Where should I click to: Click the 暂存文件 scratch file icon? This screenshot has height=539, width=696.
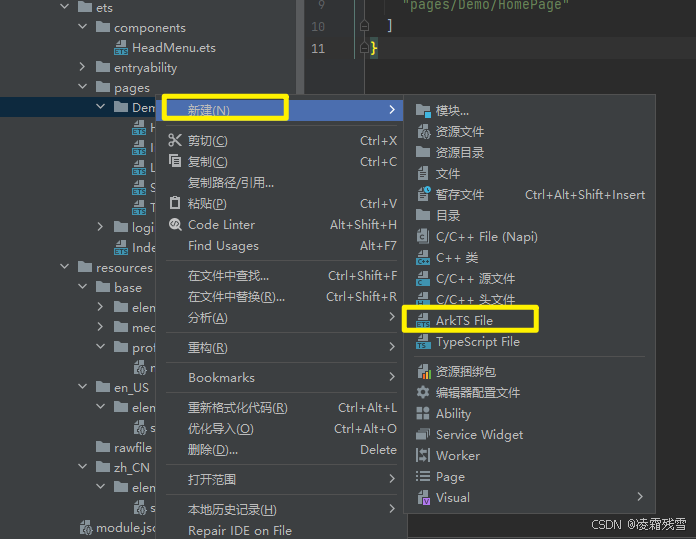click(423, 194)
